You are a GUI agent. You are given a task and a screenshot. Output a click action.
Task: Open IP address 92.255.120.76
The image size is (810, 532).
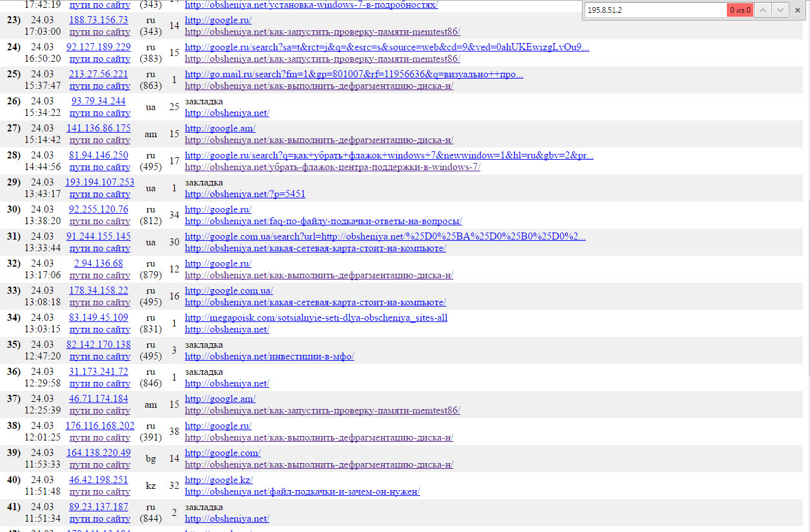(x=99, y=209)
